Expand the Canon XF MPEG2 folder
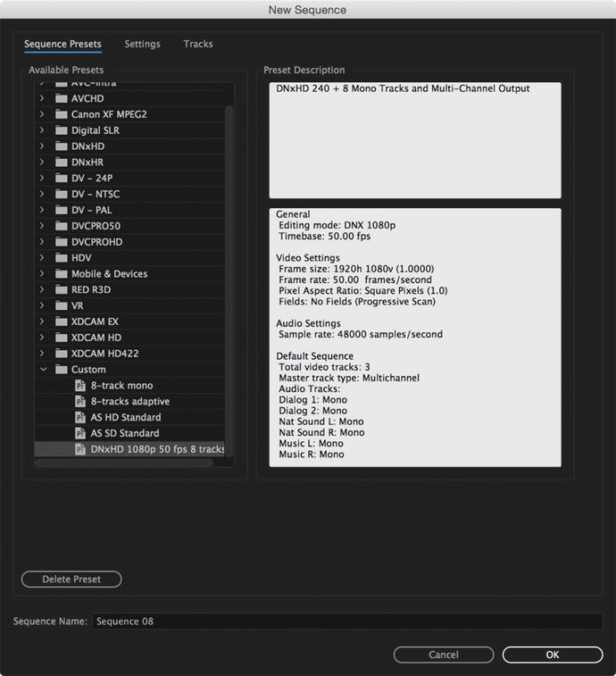Image resolution: width=616 pixels, height=676 pixels. click(42, 114)
